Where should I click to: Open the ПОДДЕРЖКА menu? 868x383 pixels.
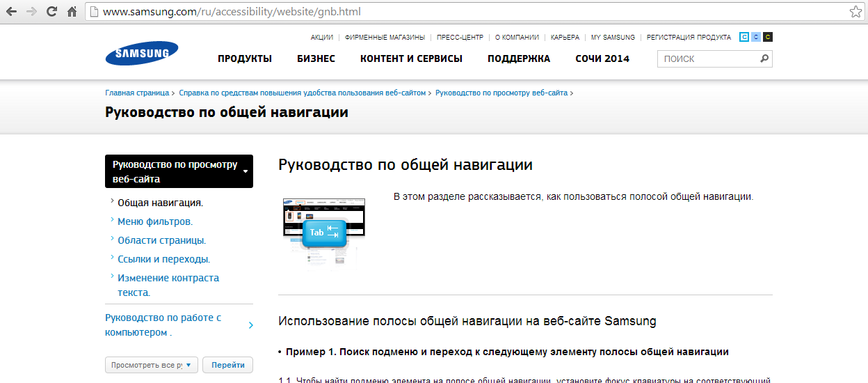point(519,58)
